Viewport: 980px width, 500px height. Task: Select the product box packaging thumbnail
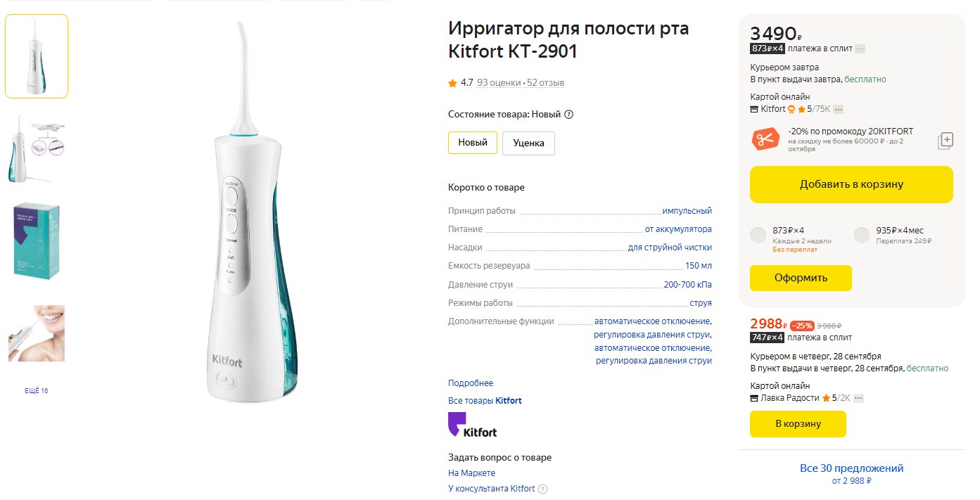click(x=37, y=240)
